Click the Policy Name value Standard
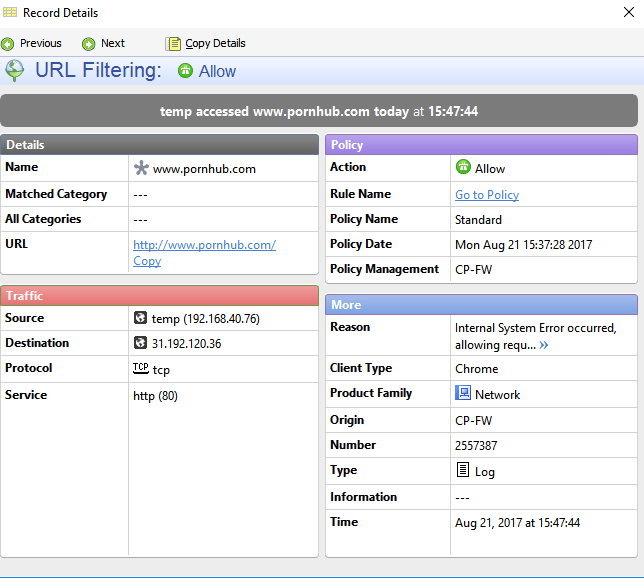Screen dimensions: 644x578 478,220
